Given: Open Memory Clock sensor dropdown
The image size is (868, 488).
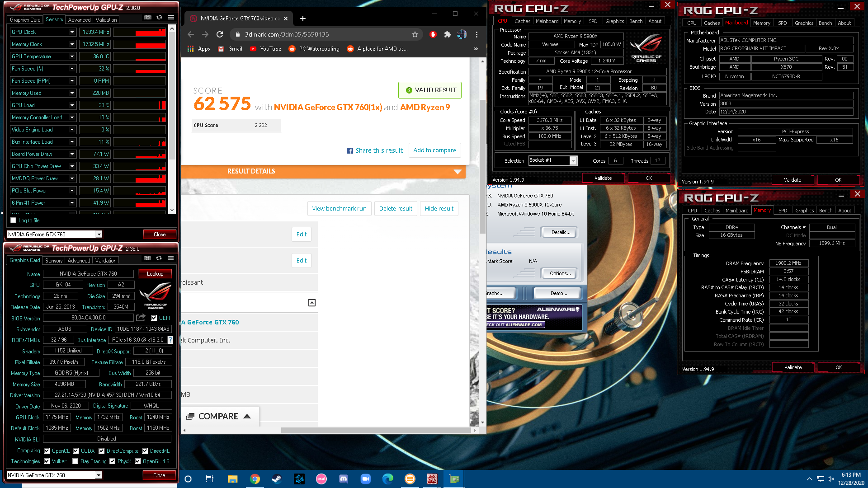Looking at the screenshot, I should (72, 44).
